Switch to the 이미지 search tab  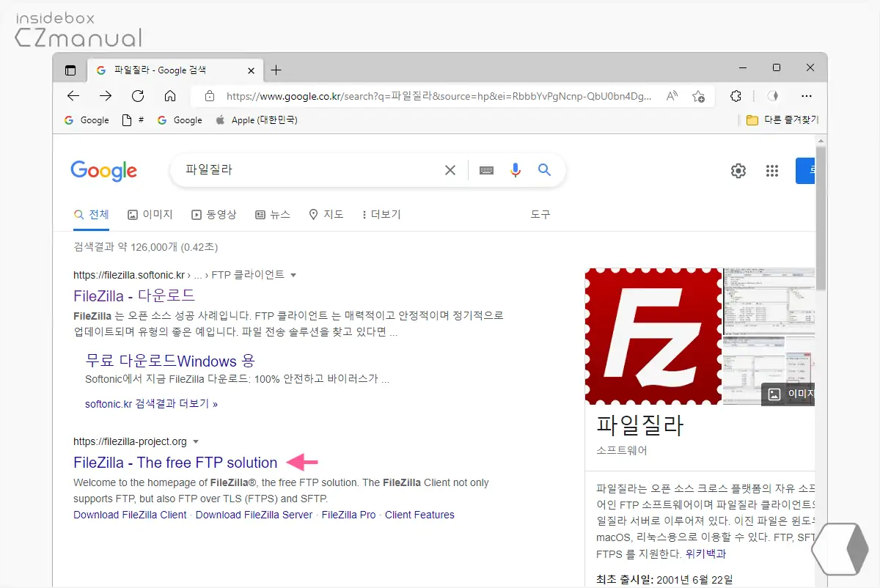coord(150,214)
